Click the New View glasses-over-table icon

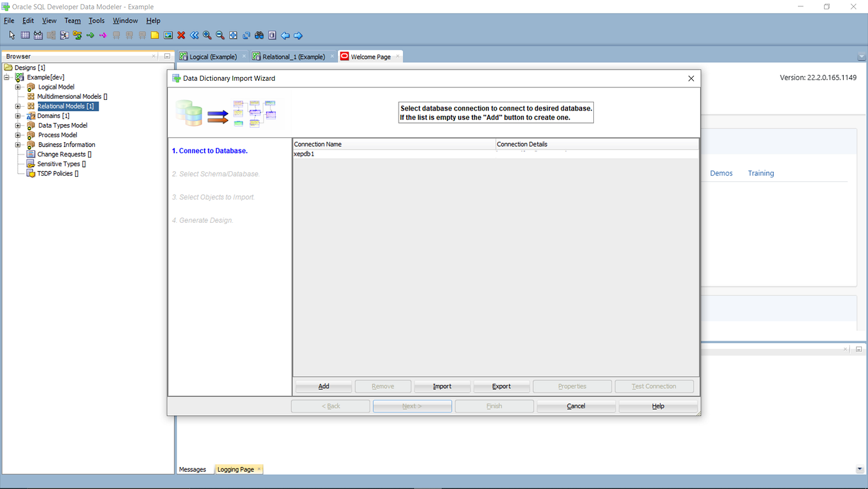click(x=38, y=35)
